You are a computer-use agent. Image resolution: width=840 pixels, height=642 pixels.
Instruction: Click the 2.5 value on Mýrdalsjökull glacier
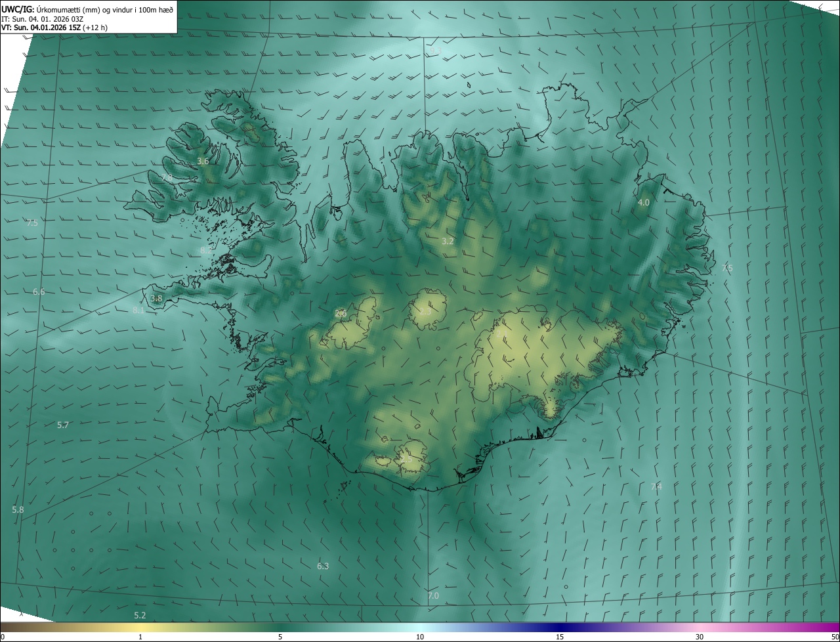[406, 459]
